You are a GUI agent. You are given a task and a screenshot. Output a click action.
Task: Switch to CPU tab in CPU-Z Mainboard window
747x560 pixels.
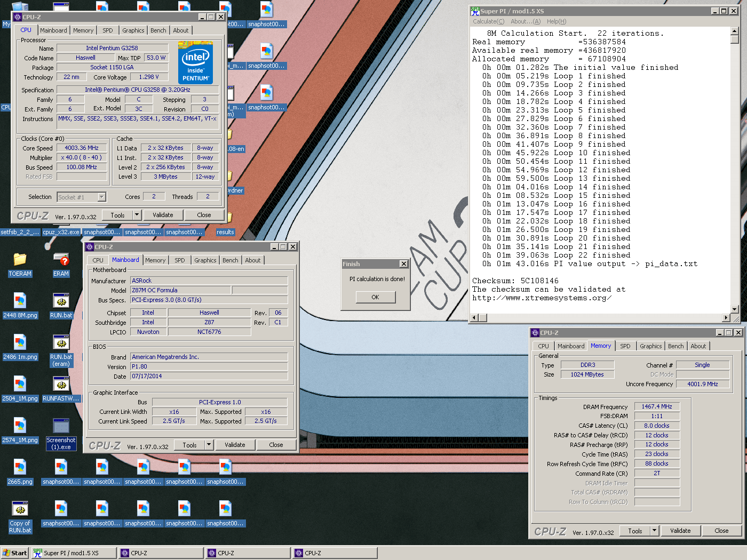pos(98,260)
